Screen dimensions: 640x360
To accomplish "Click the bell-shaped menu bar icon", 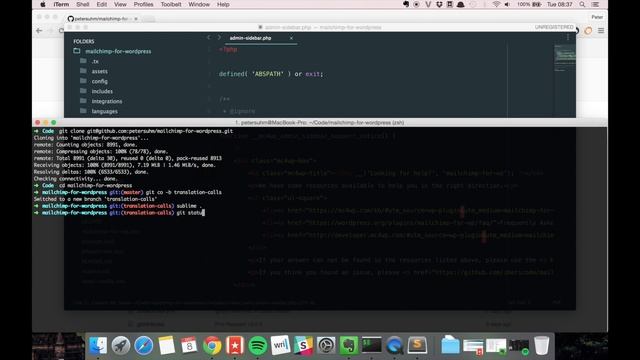I will (461, 4).
